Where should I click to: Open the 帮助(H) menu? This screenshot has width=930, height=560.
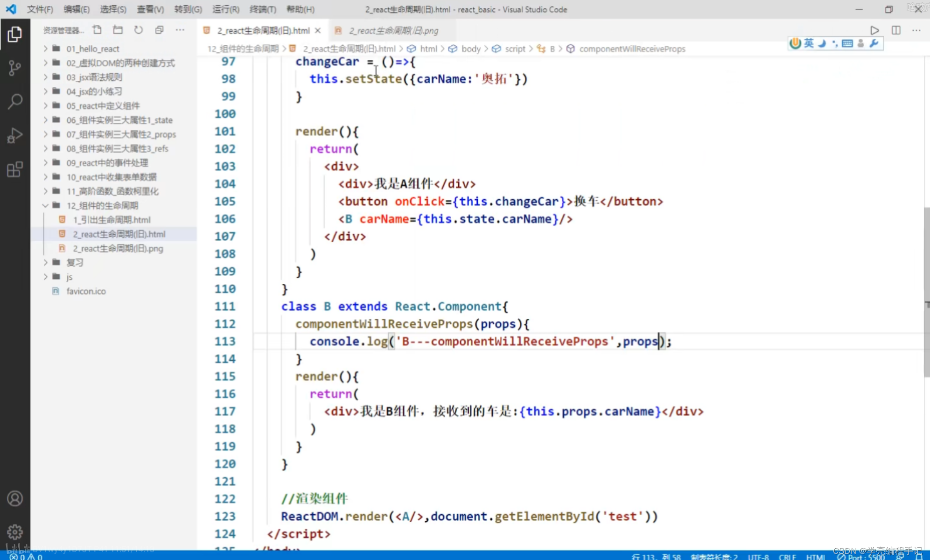[x=301, y=9]
